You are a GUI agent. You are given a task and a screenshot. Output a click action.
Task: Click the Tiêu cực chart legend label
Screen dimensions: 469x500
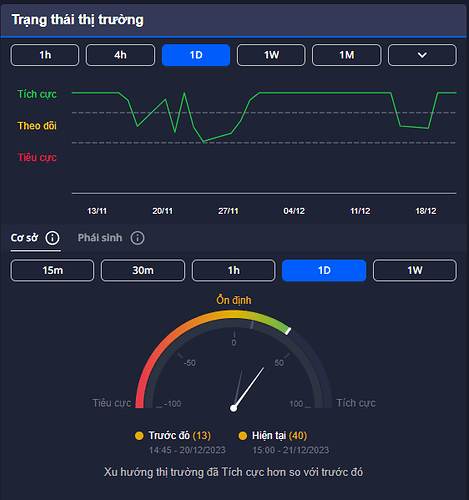tap(37, 157)
